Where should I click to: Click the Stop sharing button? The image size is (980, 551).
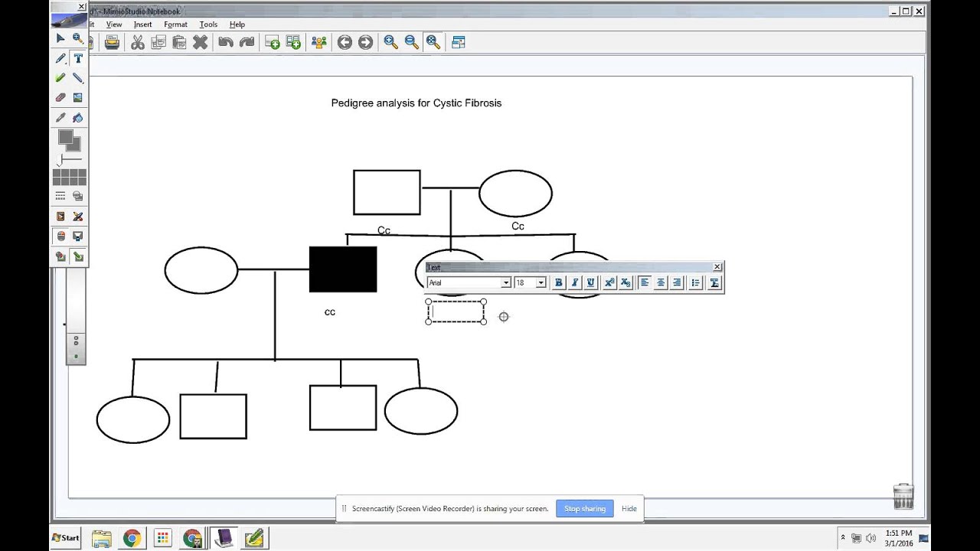[x=585, y=508]
